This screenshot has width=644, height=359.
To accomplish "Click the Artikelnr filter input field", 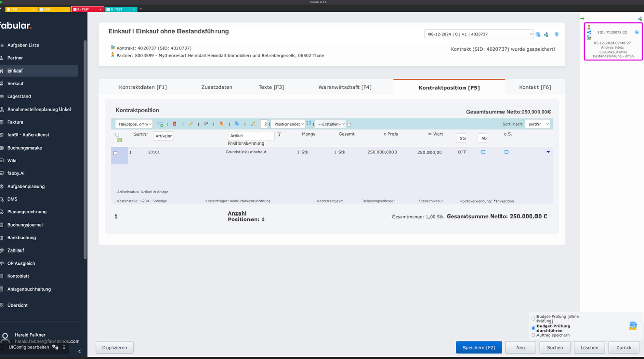I will point(163,136).
